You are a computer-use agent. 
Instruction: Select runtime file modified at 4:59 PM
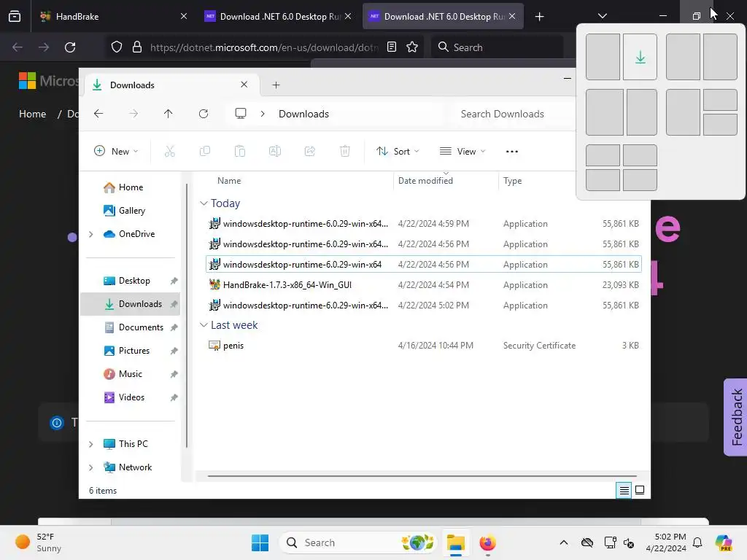(424, 224)
